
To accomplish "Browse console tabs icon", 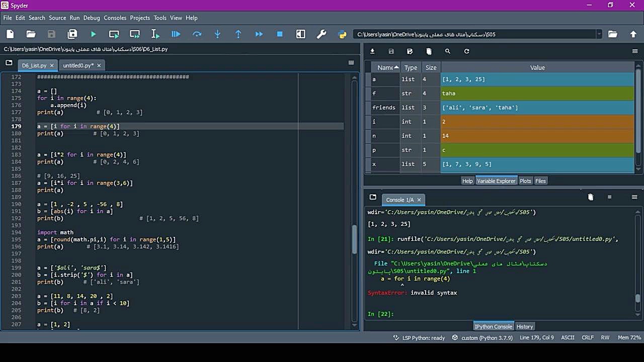I will [x=373, y=197].
